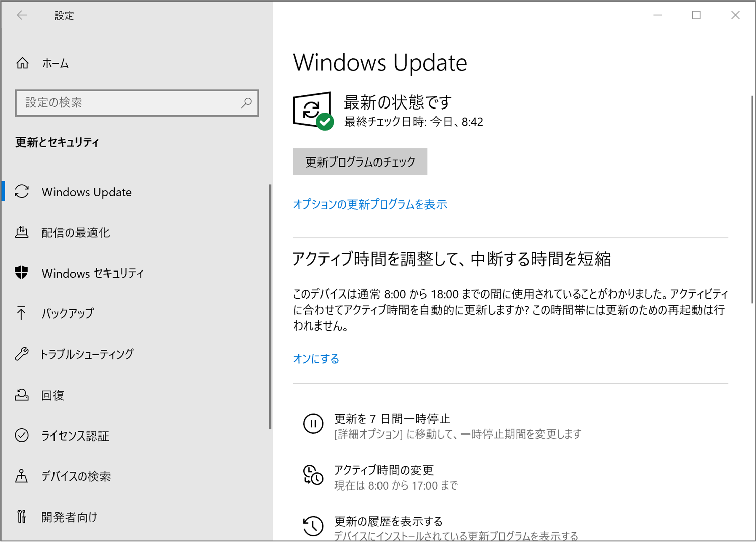Click the up-to-date status icon with the green check
Screen dimensions: 756x542
tap(313, 111)
